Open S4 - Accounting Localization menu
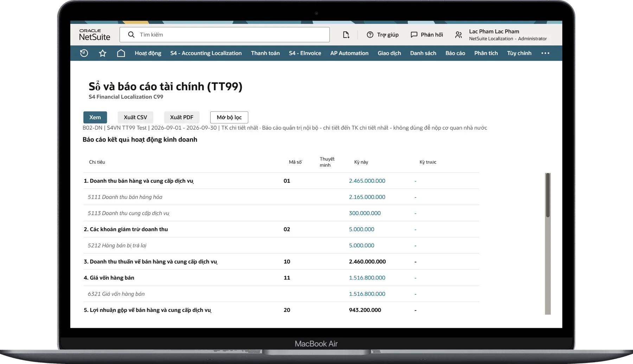The height and width of the screenshot is (364, 633). coord(206,53)
